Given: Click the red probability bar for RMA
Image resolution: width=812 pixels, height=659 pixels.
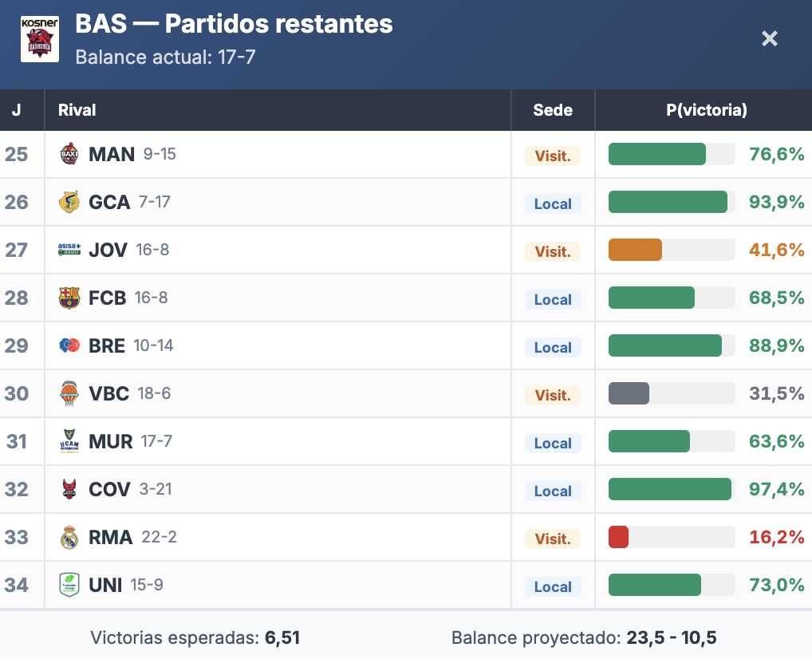Looking at the screenshot, I should click(619, 537).
